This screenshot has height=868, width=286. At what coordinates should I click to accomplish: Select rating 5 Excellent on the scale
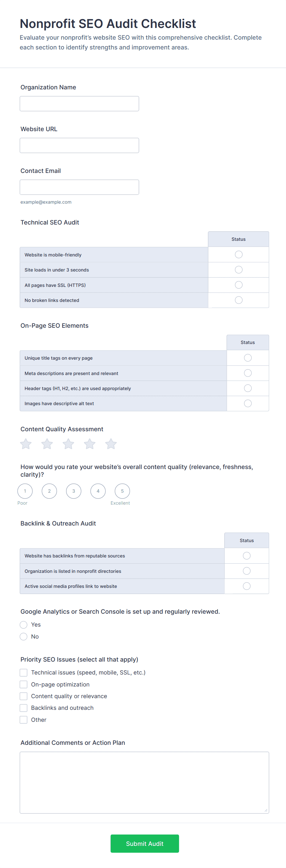[x=122, y=491]
